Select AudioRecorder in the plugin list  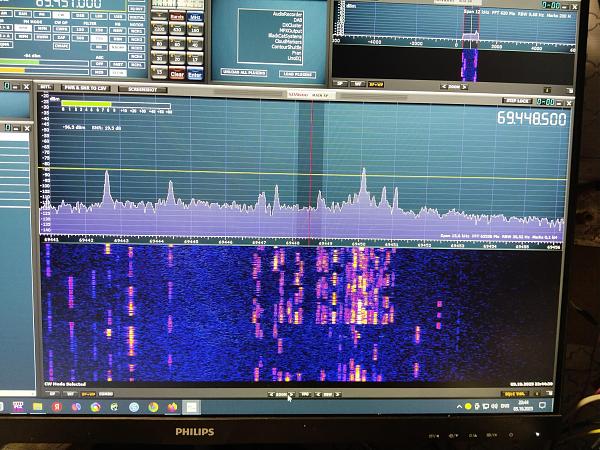pos(286,13)
